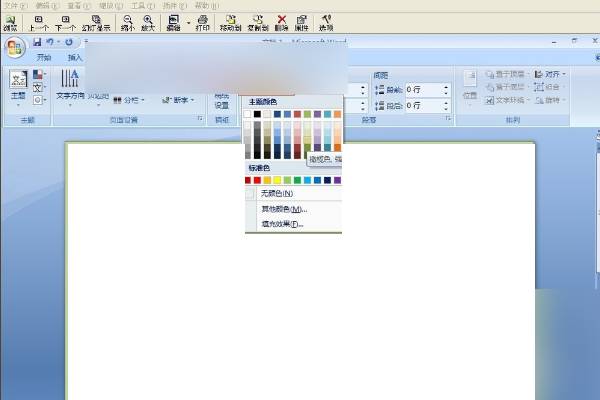
Task: Expand the Undo history dropdown arrow
Action: [x=59, y=42]
